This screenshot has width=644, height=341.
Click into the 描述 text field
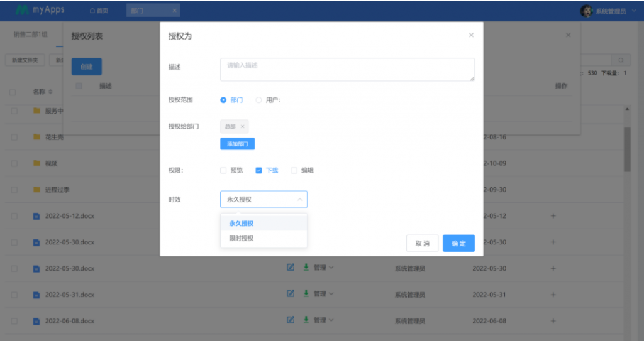tap(347, 69)
